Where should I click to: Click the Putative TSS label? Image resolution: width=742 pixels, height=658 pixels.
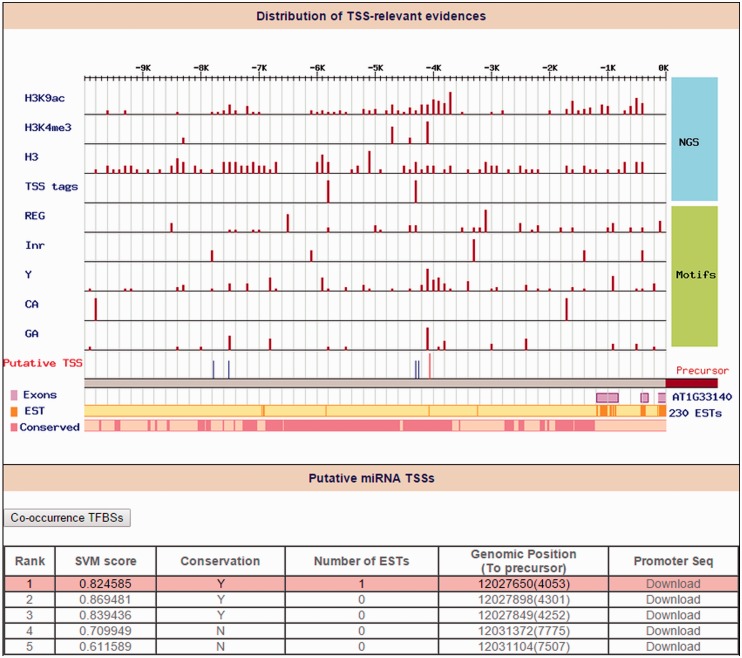[x=43, y=363]
